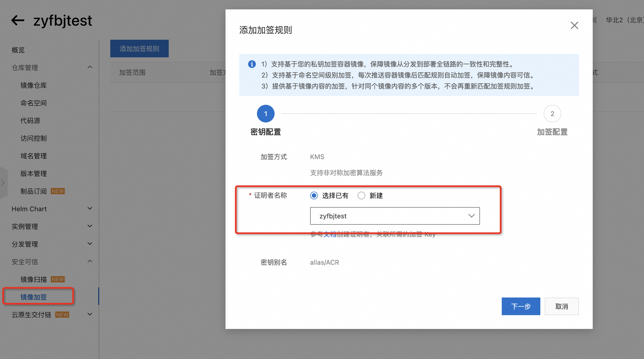Open 镜像加签 in the sidebar
Viewport: 644px width, 359px height.
coord(34,297)
